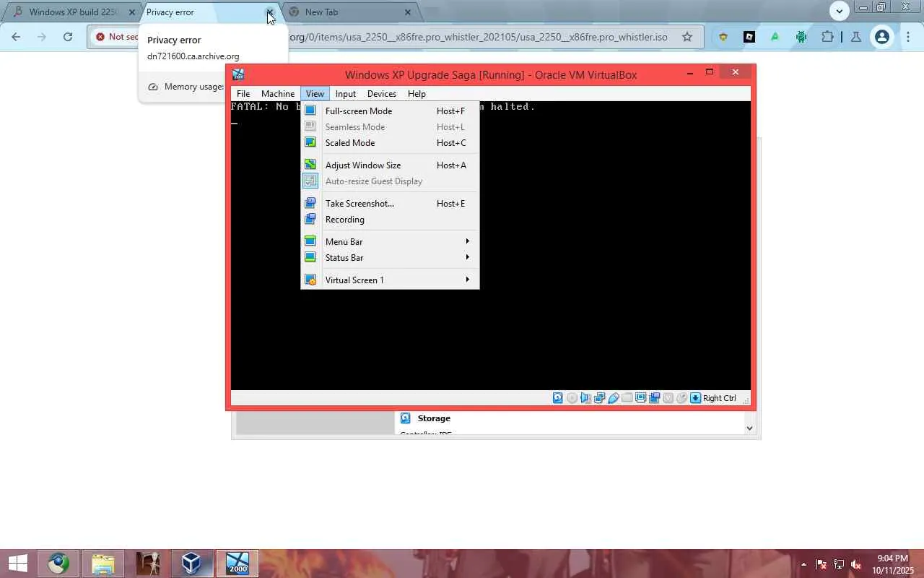The width and height of the screenshot is (924, 578).
Task: Click Right Ctrl host key label
Action: click(720, 398)
